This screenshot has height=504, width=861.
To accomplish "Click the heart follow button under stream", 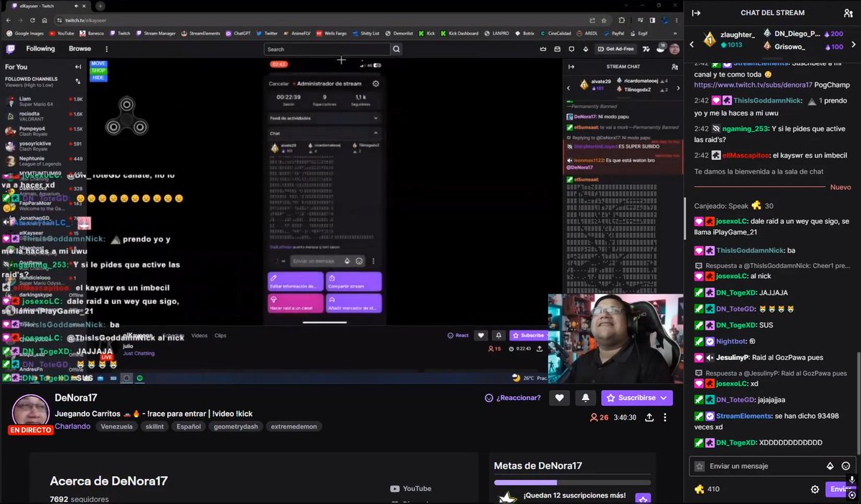I will pos(560,398).
